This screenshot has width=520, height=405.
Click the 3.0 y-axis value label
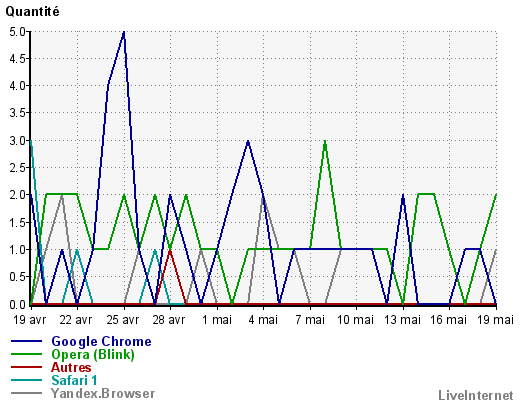(17, 140)
